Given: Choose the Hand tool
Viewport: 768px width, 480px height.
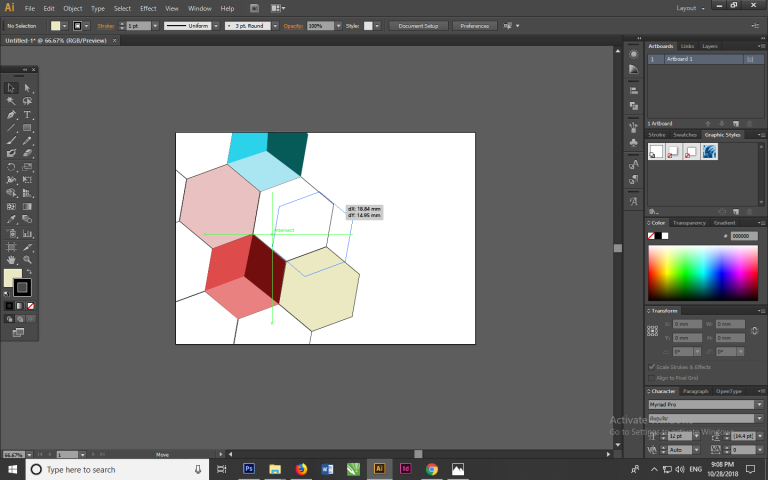Looking at the screenshot, I should click(11, 259).
